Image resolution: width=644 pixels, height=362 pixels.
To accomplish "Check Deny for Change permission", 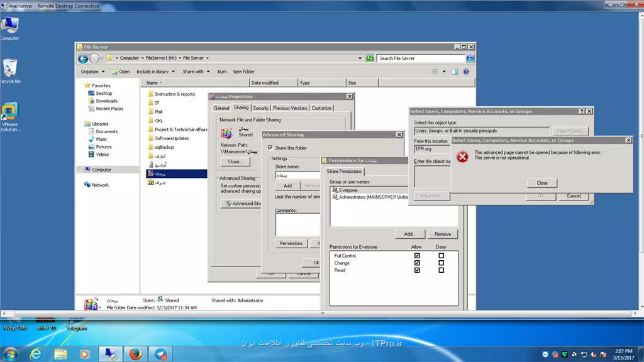I will (441, 263).
